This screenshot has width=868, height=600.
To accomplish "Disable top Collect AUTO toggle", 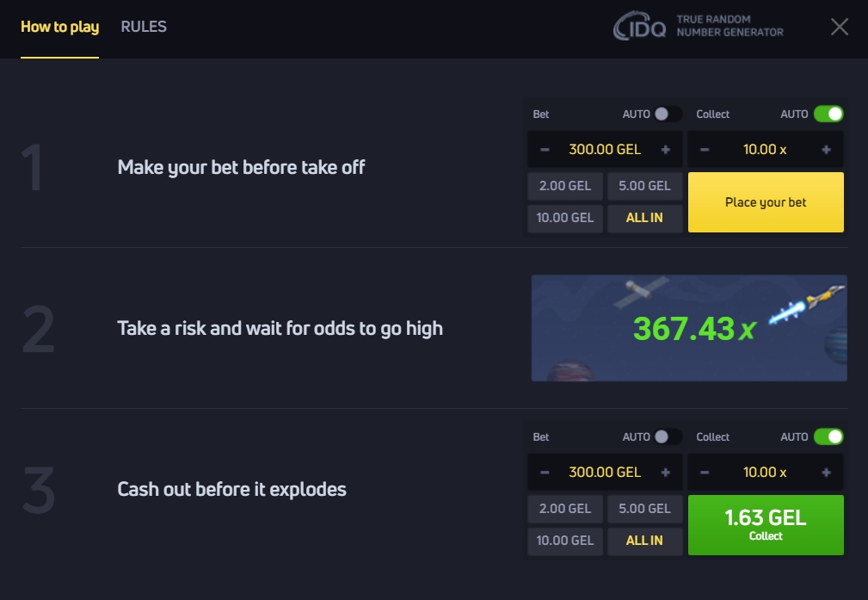I will (x=828, y=114).
